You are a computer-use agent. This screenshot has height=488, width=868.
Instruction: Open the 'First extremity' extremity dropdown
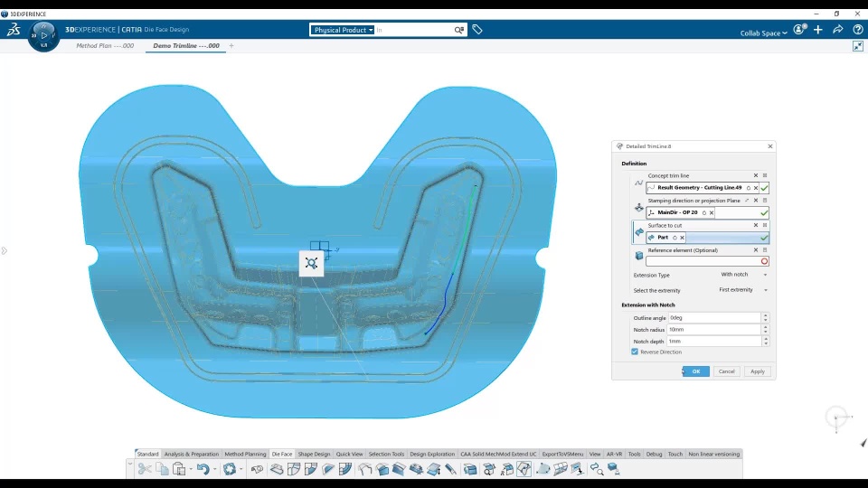743,290
